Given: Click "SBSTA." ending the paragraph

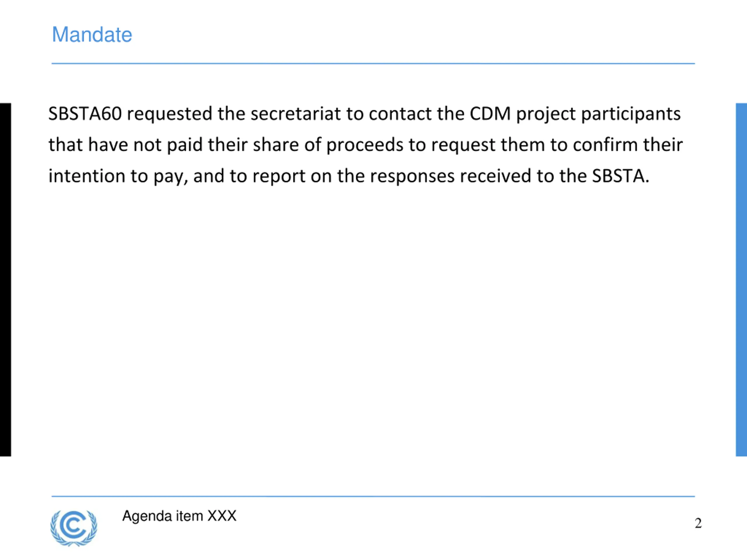Looking at the screenshot, I should pyautogui.click(x=621, y=176).
